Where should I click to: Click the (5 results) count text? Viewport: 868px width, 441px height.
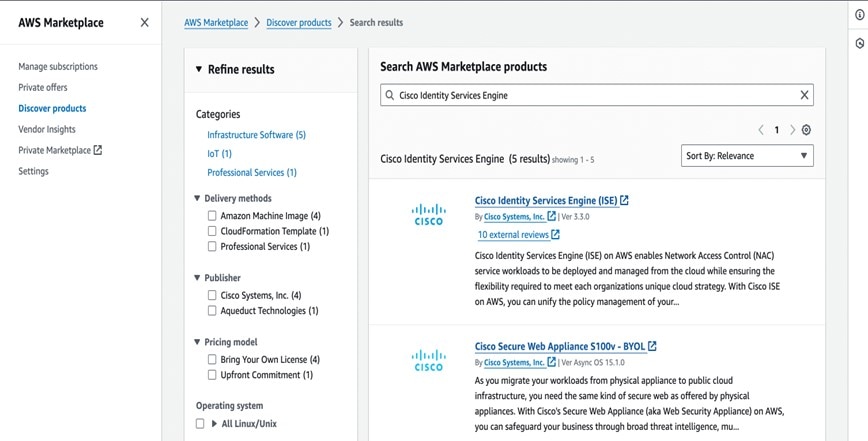point(530,159)
